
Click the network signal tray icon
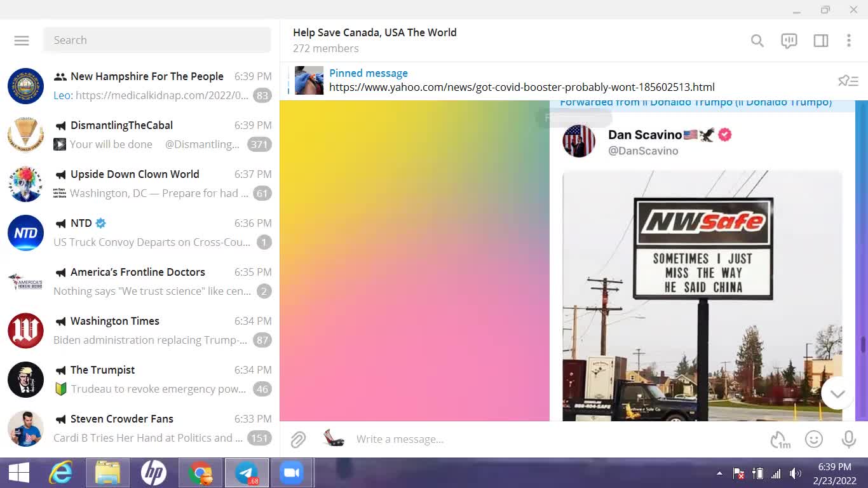tap(776, 473)
